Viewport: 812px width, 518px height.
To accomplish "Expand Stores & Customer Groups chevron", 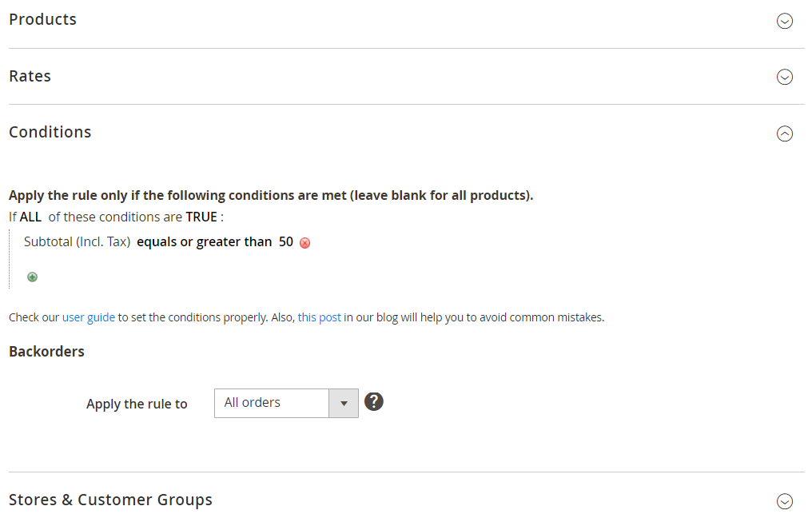I will pos(785,501).
